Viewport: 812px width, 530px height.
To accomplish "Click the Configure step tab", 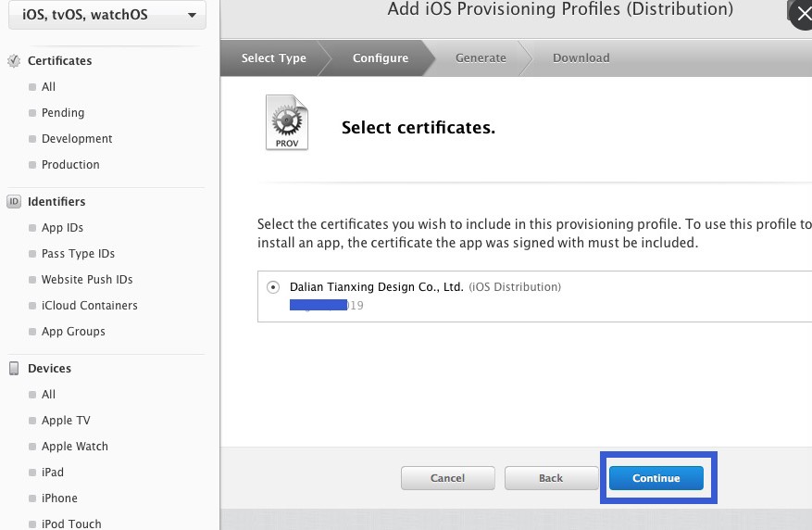I will click(380, 58).
